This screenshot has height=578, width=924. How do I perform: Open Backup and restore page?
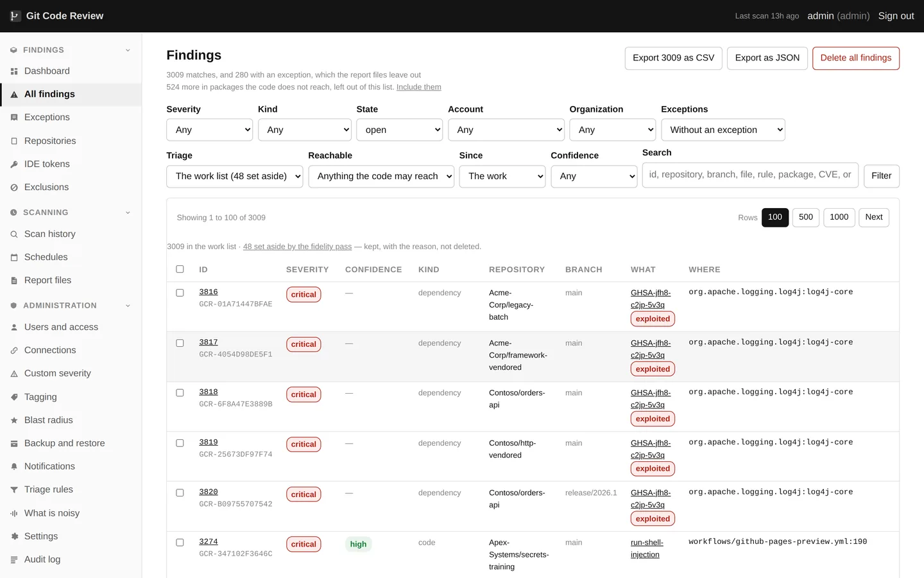pyautogui.click(x=71, y=444)
